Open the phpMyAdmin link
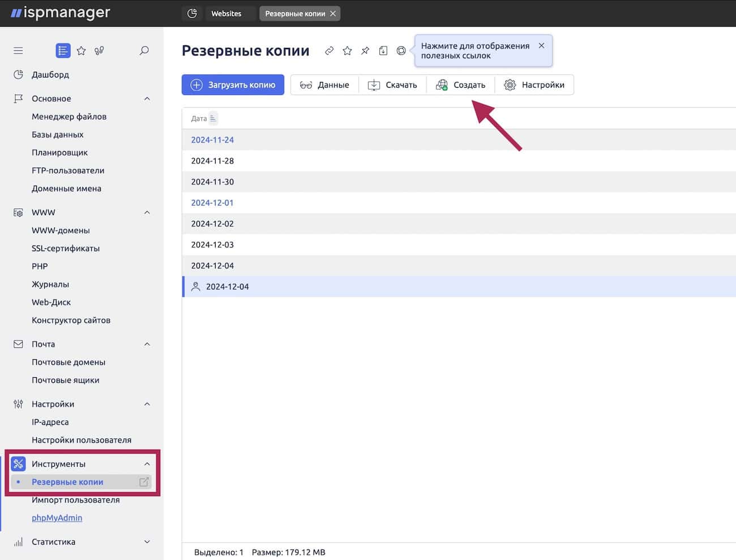Screen dimensions: 736x560 point(57,518)
